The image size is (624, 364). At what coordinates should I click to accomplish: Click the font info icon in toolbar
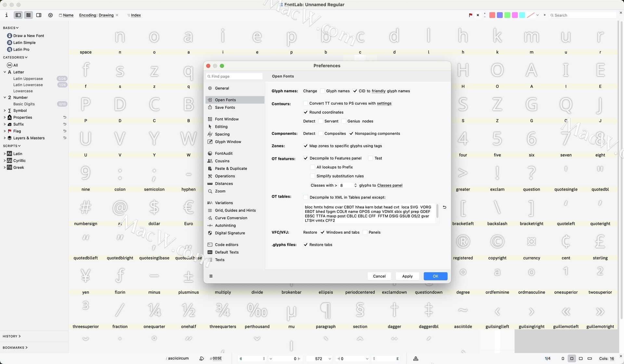pyautogui.click(x=6, y=15)
